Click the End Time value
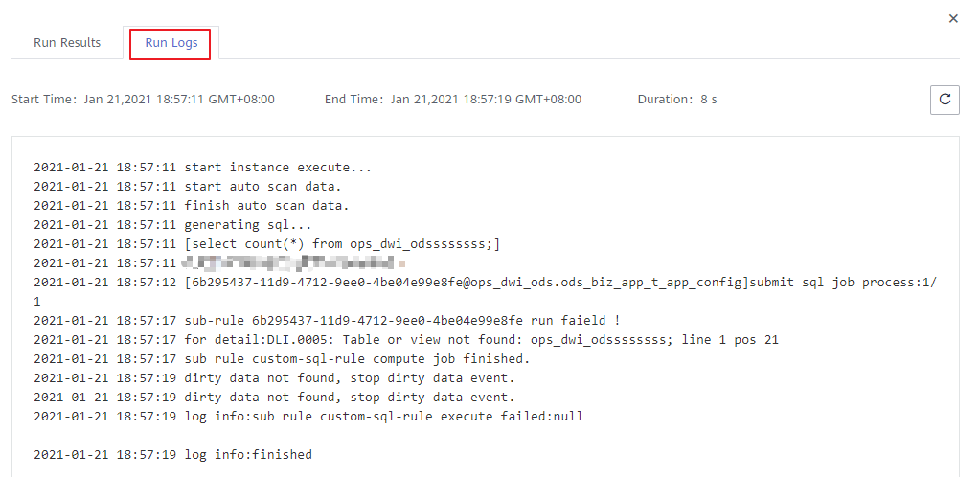The width and height of the screenshot is (980, 477). [487, 100]
